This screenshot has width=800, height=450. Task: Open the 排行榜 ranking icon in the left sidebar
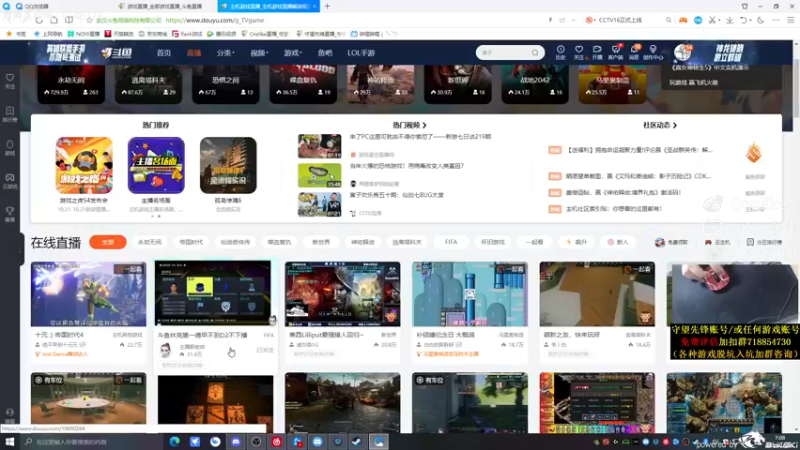pyautogui.click(x=10, y=114)
